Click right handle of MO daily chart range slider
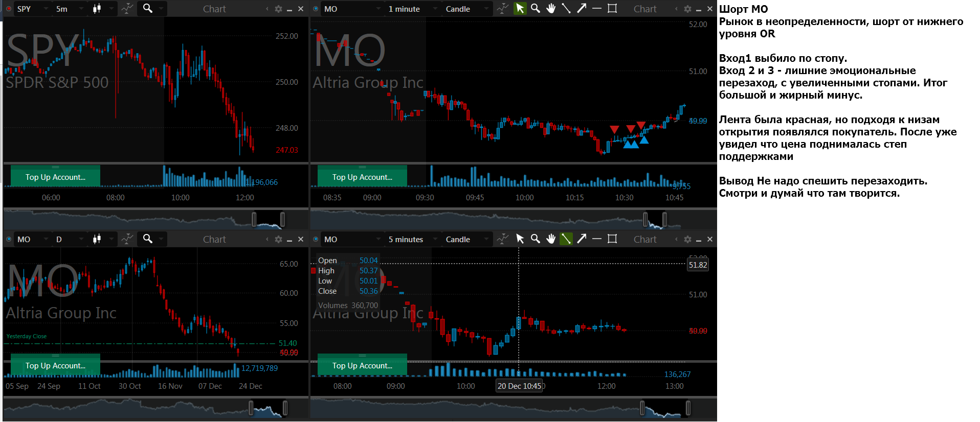980x422 pixels. (x=285, y=408)
